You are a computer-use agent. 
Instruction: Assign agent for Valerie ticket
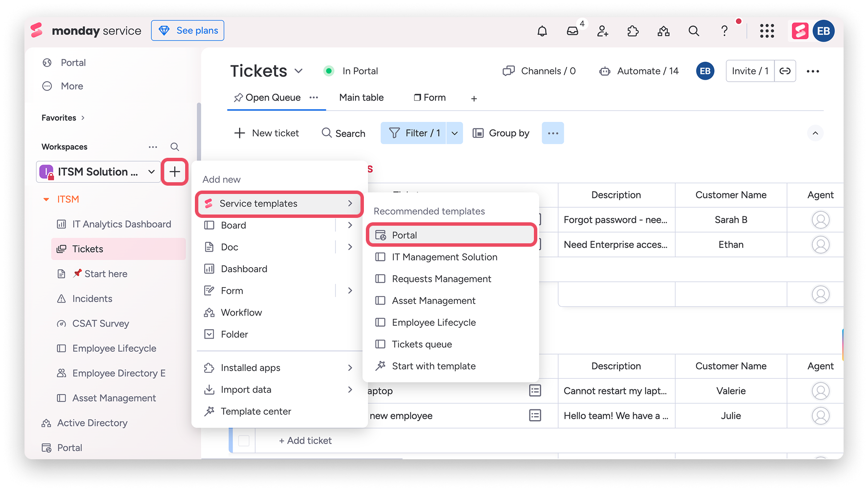tap(821, 391)
